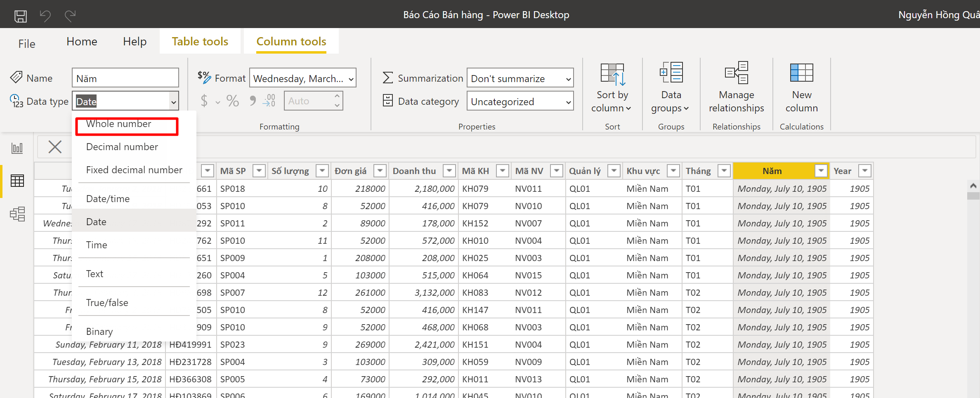Image resolution: width=980 pixels, height=398 pixels.
Task: Open the Data type dropdown showing Date
Action: [125, 101]
